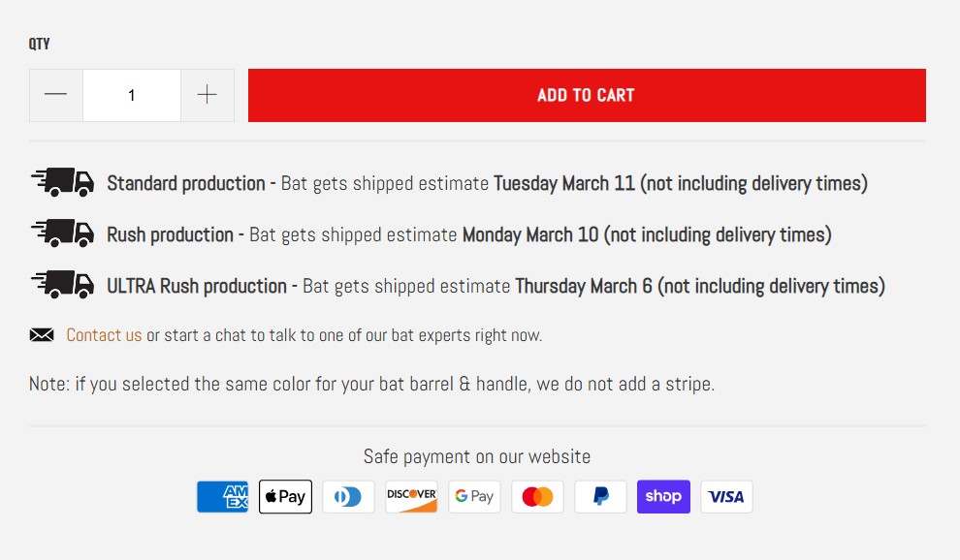Image resolution: width=960 pixels, height=560 pixels.
Task: Click the Rush production truck icon
Action: 62,234
